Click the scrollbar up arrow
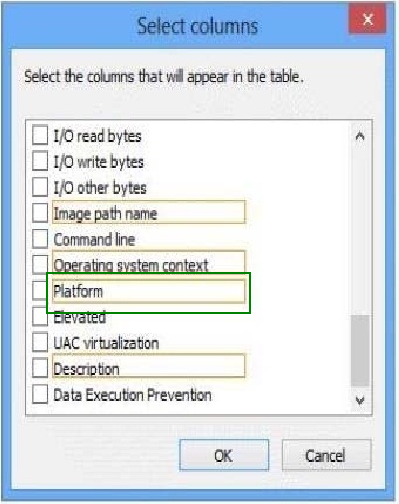This screenshot has height=504, width=399. 360,136
